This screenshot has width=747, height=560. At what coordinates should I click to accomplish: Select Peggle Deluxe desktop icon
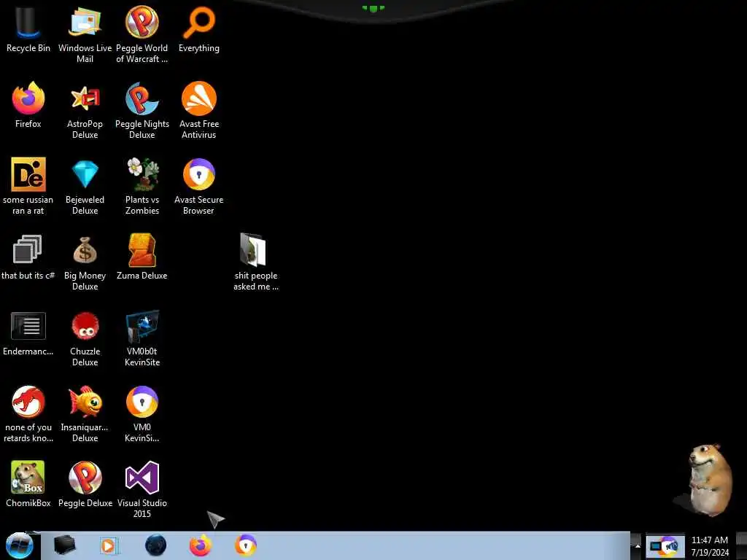pyautogui.click(x=85, y=484)
